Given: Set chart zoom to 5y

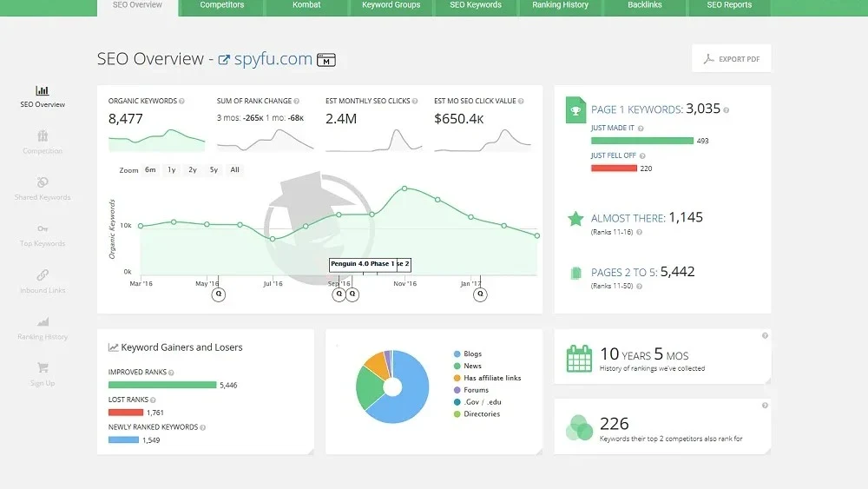Looking at the screenshot, I should (214, 170).
